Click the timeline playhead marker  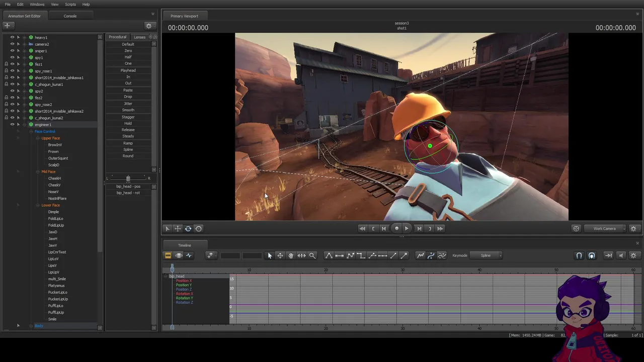click(172, 268)
